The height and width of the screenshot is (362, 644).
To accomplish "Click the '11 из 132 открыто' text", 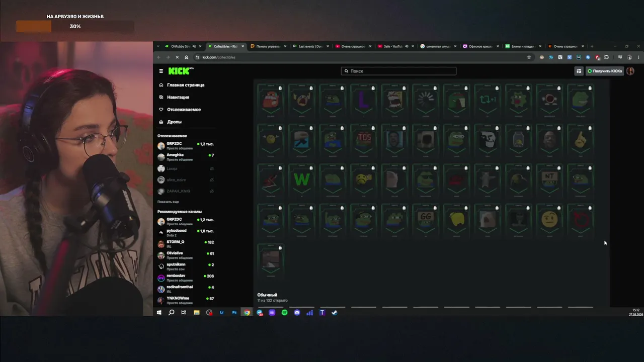I will 273,301.
